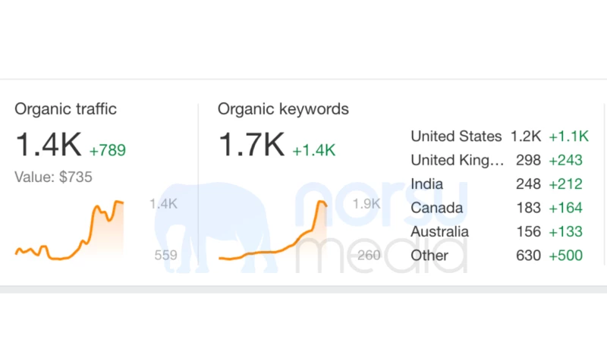Click the 1.9K keywords chart maximum label
Viewport: 607px width, 364px height.
point(366,204)
